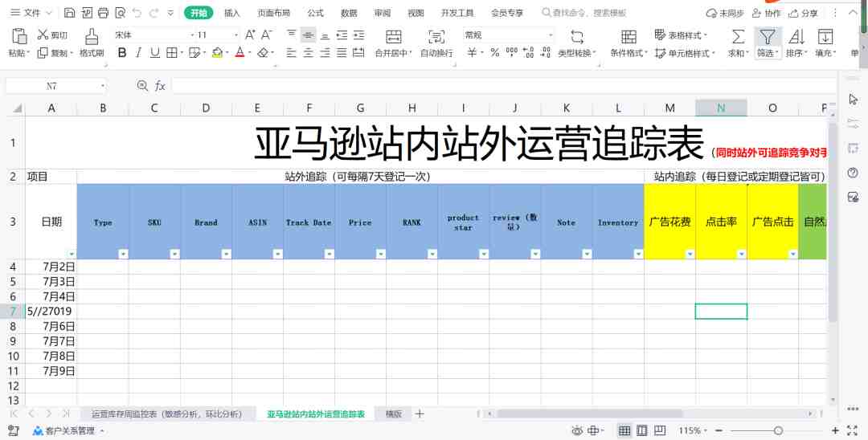
Task: Click the 排序 (Sort) icon
Action: coord(796,37)
